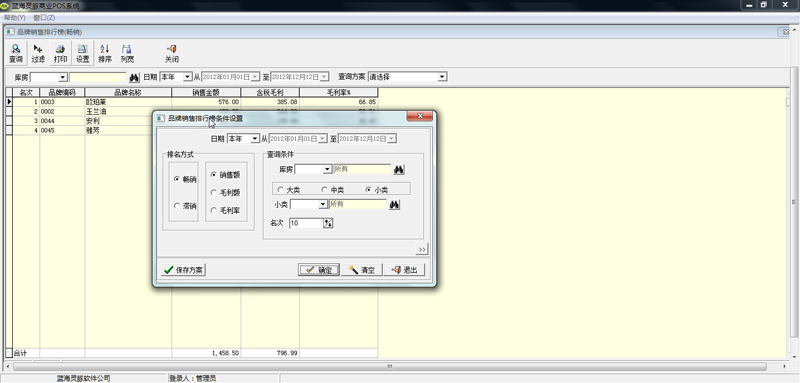
Task: Click the 打印 print toolbar icon
Action: 60,54
